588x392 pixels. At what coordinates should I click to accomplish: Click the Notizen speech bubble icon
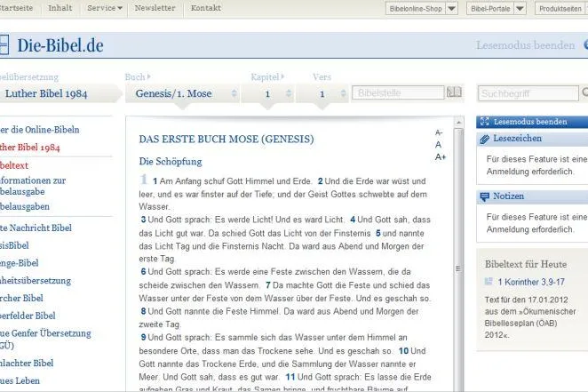point(484,196)
